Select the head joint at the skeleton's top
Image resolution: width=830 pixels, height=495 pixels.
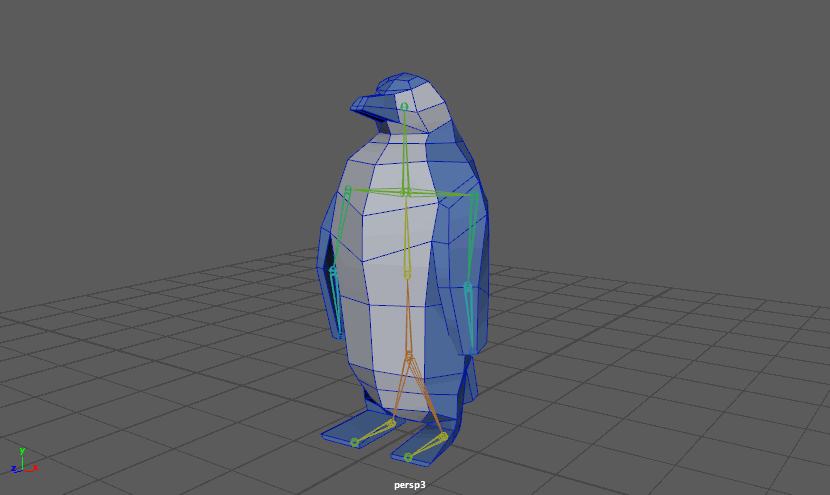tap(404, 107)
